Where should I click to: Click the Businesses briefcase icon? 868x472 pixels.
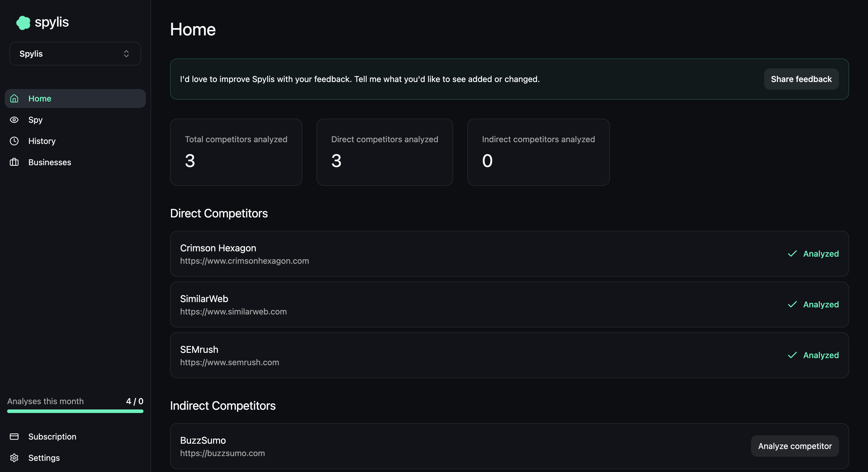click(14, 162)
